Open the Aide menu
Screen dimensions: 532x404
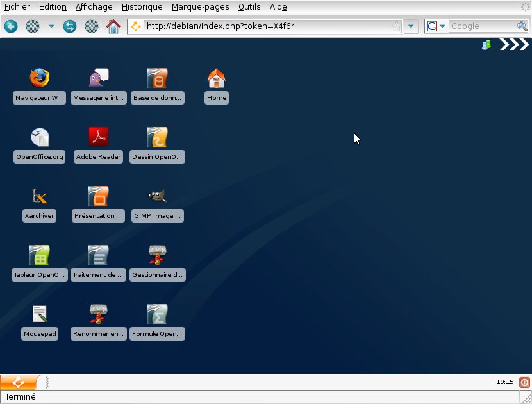[278, 7]
